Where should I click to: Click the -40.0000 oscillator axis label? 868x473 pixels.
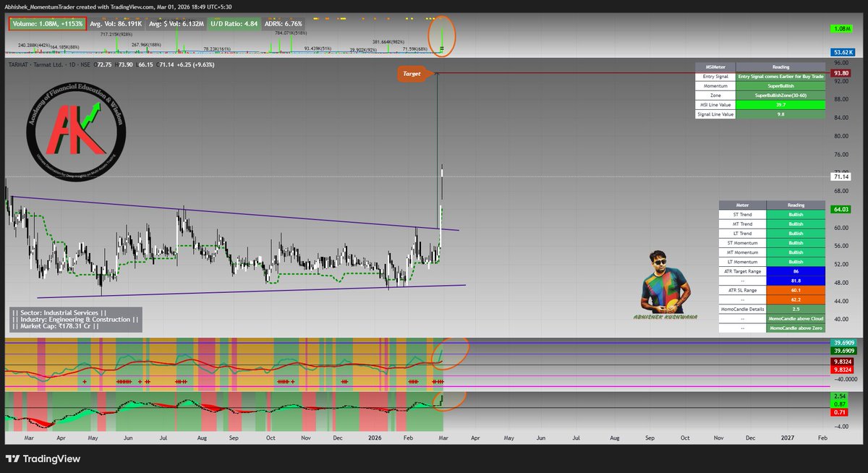[x=845, y=378]
